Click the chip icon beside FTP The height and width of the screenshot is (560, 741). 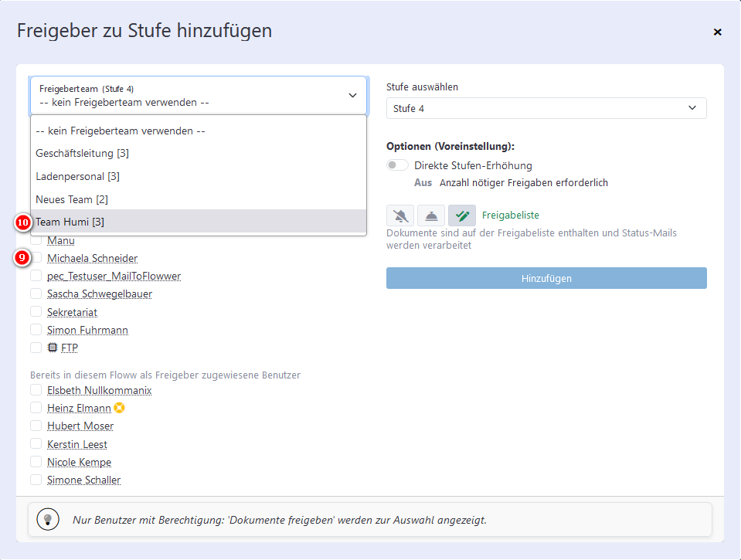coord(53,348)
